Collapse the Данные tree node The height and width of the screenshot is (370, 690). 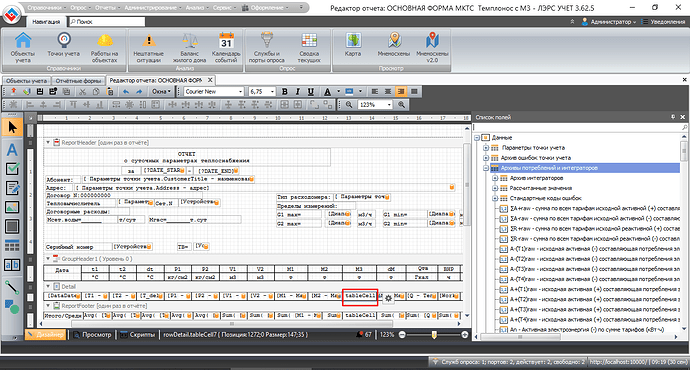pyautogui.click(x=477, y=138)
